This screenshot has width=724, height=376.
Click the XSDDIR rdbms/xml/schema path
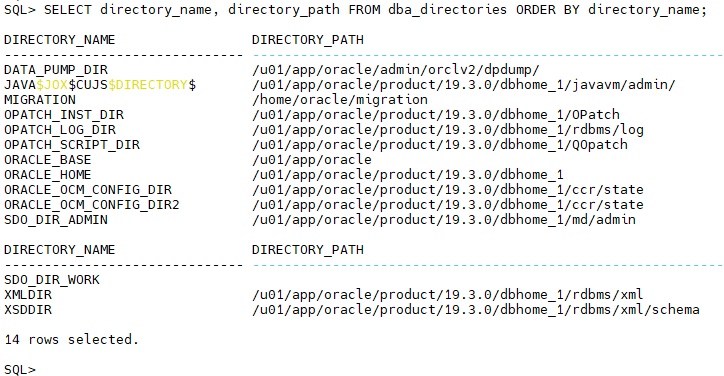click(476, 309)
